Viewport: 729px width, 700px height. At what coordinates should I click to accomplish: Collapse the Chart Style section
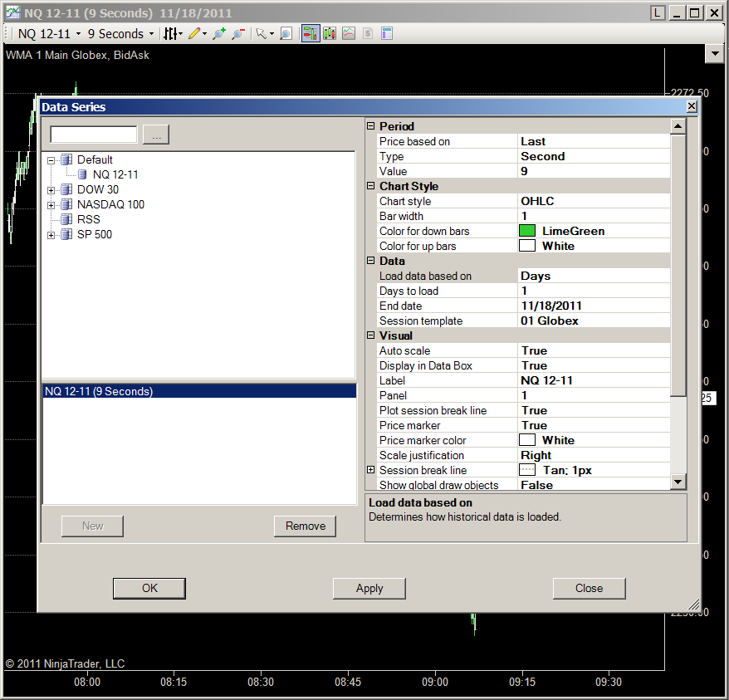click(x=370, y=185)
